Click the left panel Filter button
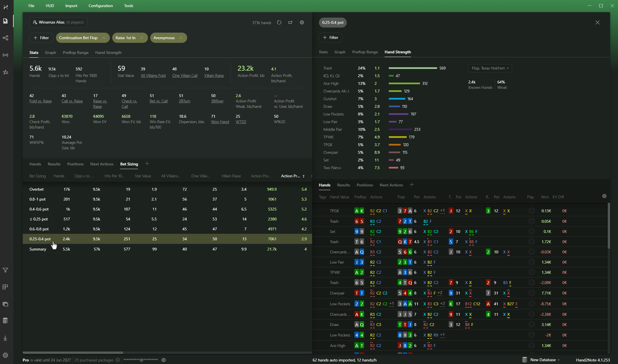This screenshot has width=618, height=364. (41, 38)
